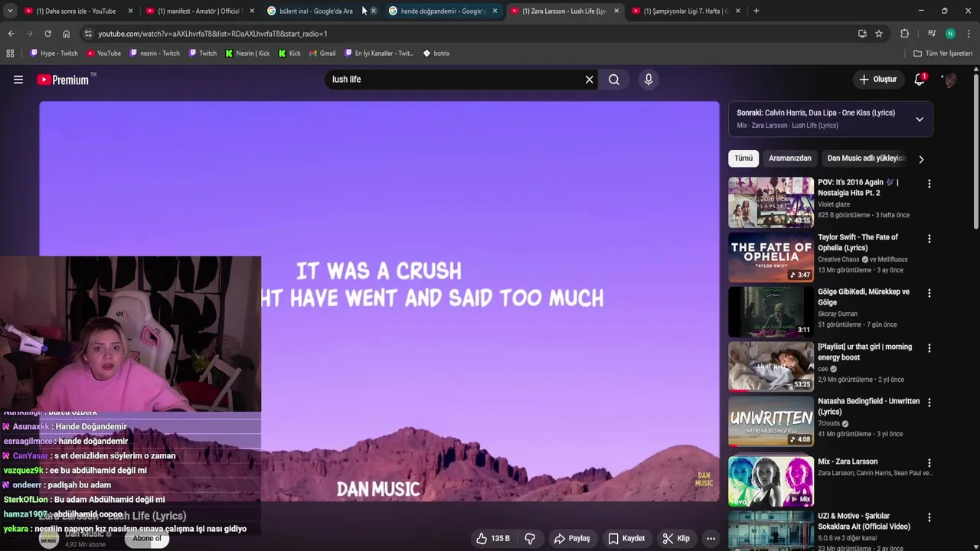Expand the Sonraki playlist panel

(x=920, y=119)
